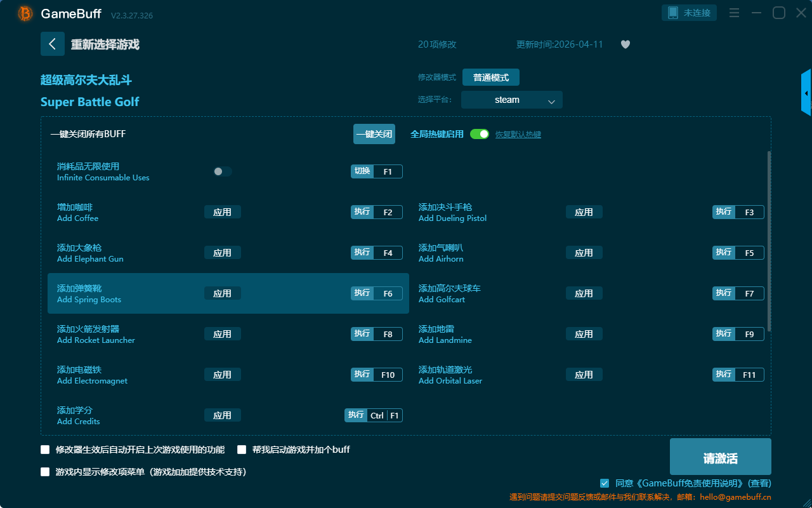812x508 pixels.
Task: Uncheck the GameBuff disclaimer agreement checkbox
Action: pos(604,483)
